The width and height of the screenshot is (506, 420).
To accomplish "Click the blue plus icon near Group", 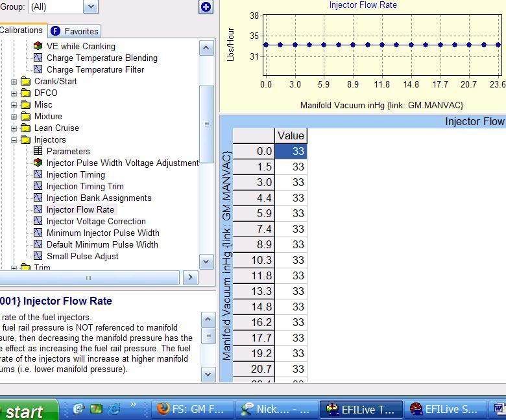I will 206,6.
